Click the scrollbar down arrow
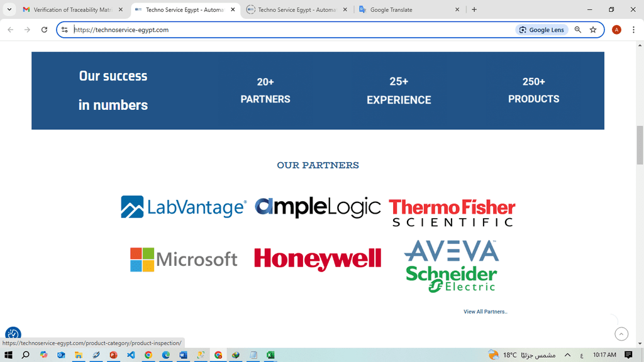 (x=640, y=344)
